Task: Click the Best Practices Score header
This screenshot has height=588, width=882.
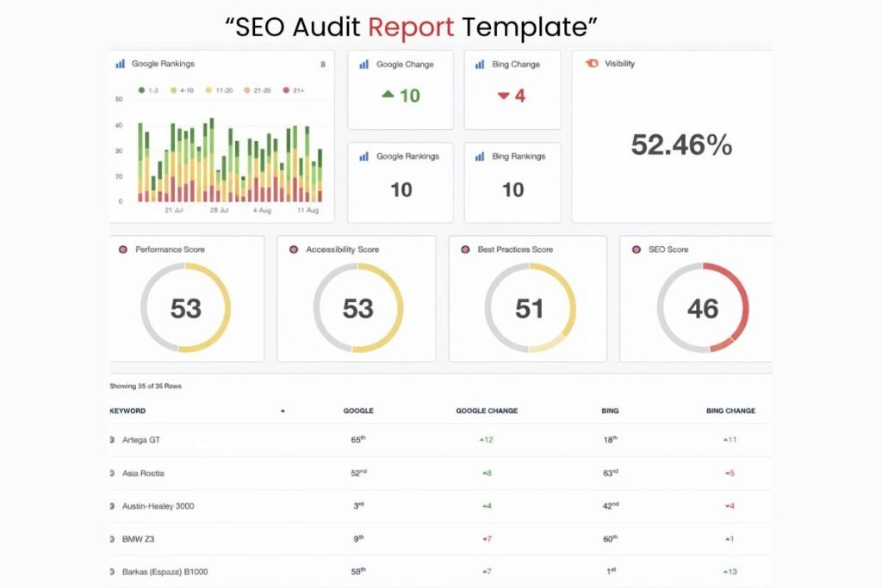Action: pos(513,249)
